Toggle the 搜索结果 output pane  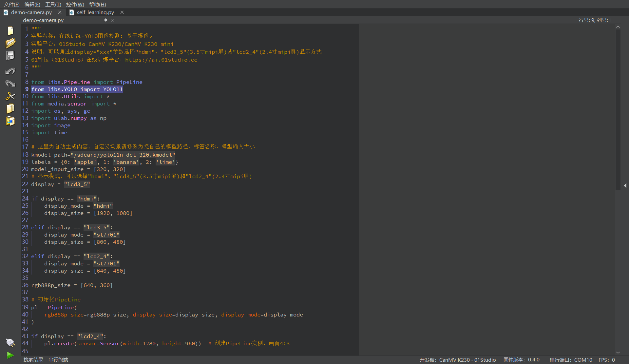[x=33, y=360]
